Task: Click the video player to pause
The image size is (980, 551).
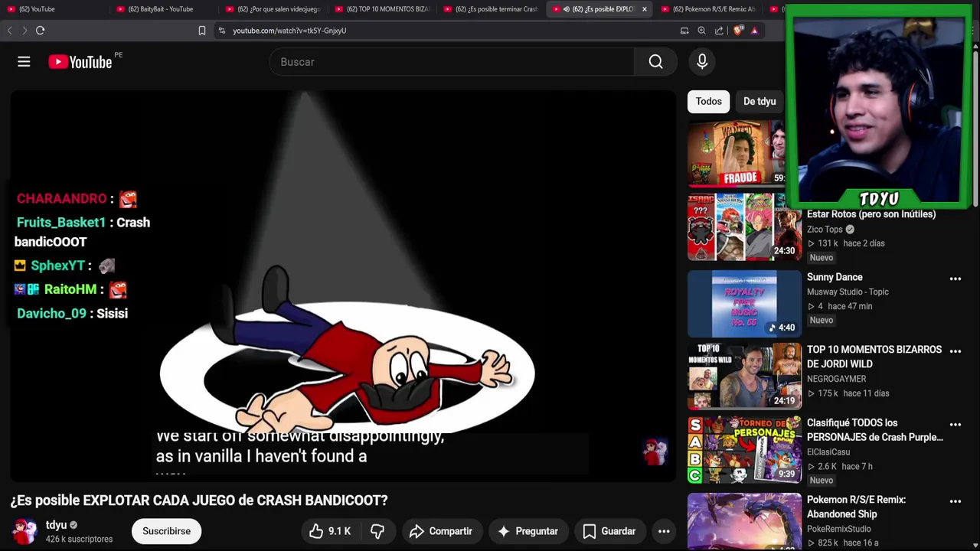Action: pos(343,286)
